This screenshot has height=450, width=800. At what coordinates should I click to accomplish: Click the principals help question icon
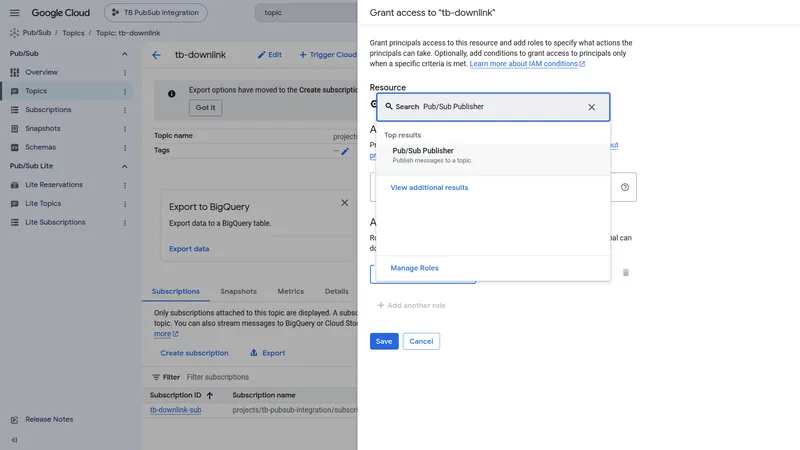pyautogui.click(x=625, y=187)
